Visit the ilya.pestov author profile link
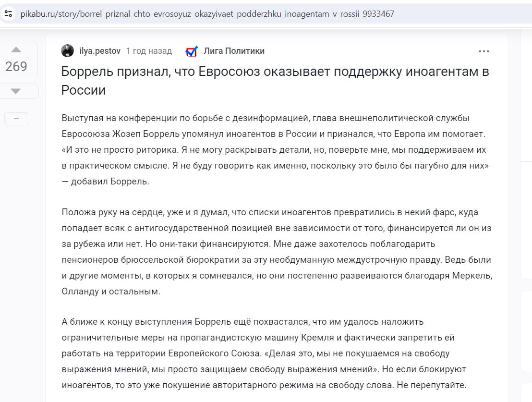 tap(100, 51)
